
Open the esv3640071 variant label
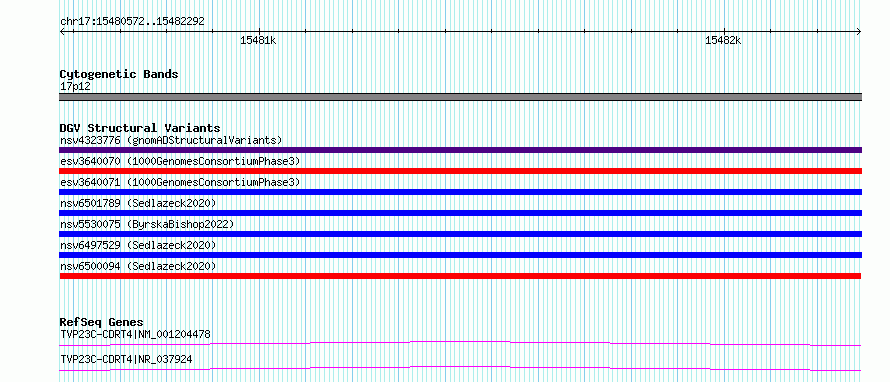pyautogui.click(x=180, y=182)
